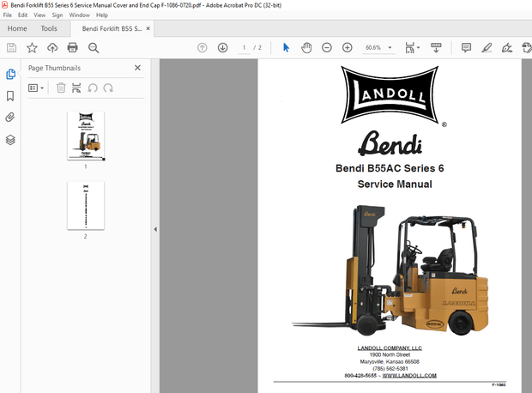
Task: Open the Layers panel
Action: pos(10,140)
